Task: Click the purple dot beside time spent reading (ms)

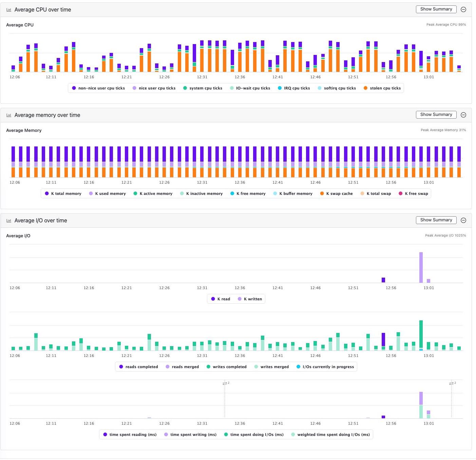Action: [x=105, y=434]
